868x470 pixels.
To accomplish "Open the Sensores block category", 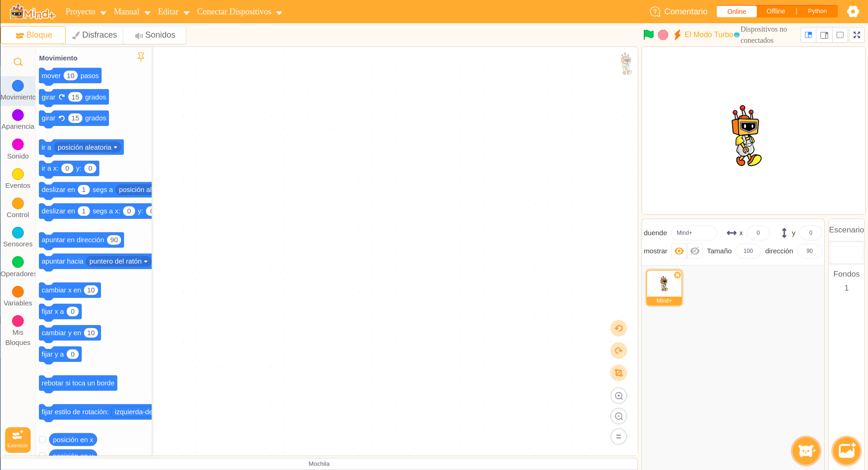I will pyautogui.click(x=18, y=237).
